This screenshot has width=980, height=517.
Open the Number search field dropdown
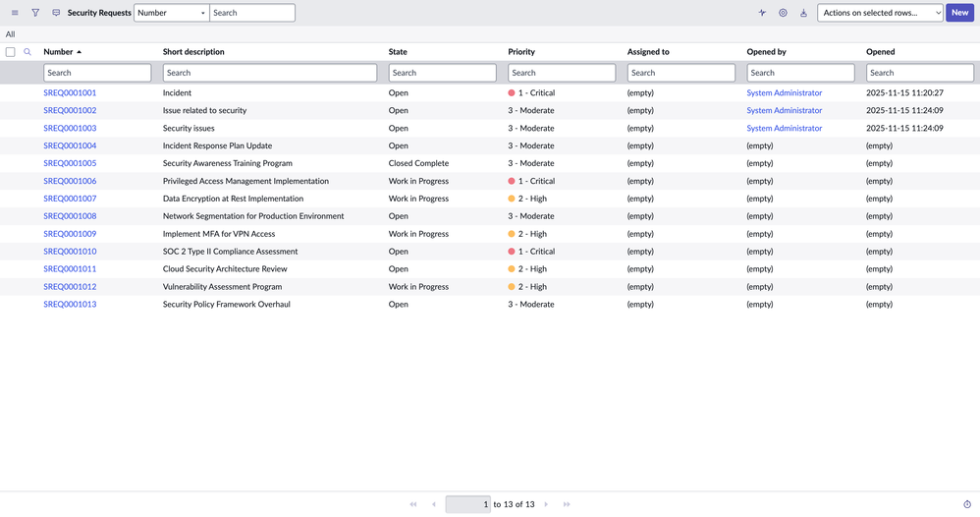pyautogui.click(x=171, y=13)
